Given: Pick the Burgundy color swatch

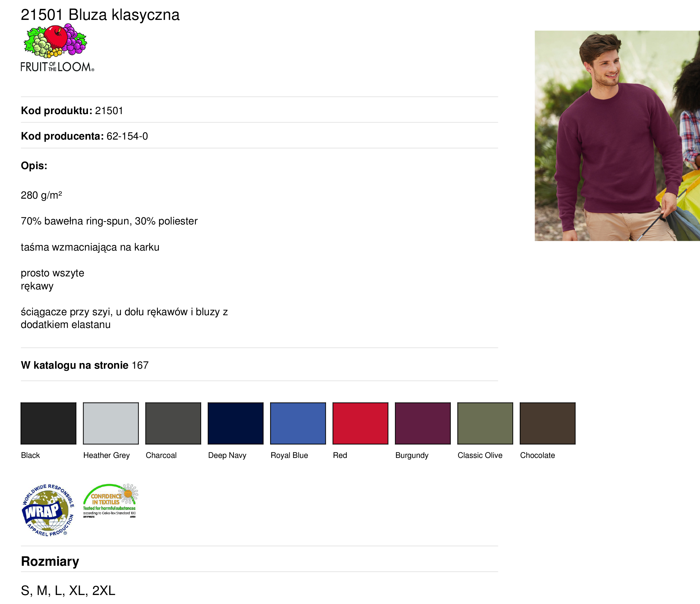Looking at the screenshot, I should (x=423, y=423).
